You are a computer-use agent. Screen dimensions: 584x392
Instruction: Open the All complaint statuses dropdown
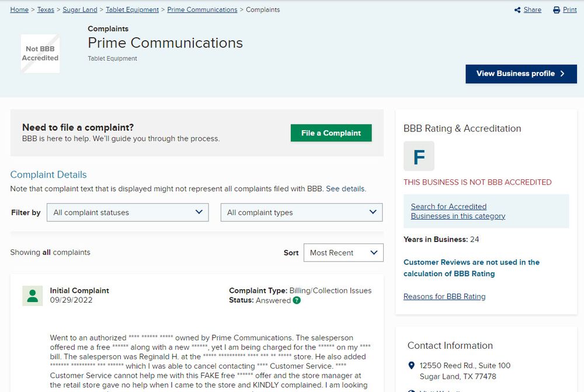coord(127,213)
